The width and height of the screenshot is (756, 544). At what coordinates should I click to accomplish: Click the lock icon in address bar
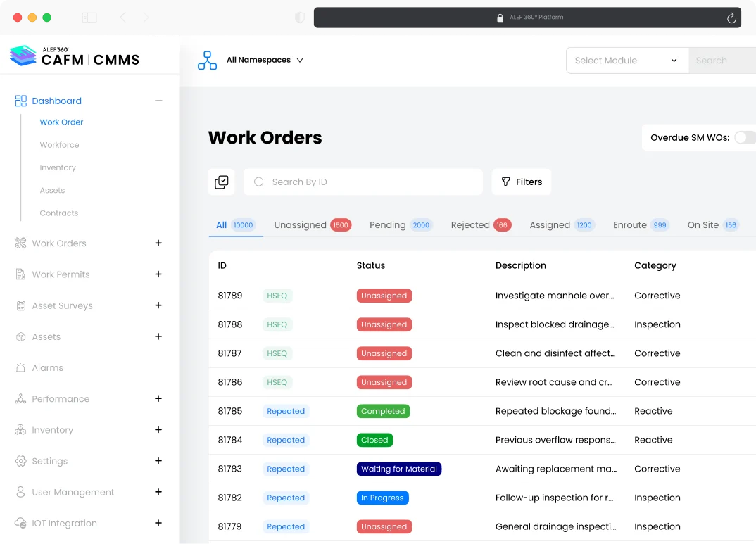click(x=500, y=18)
